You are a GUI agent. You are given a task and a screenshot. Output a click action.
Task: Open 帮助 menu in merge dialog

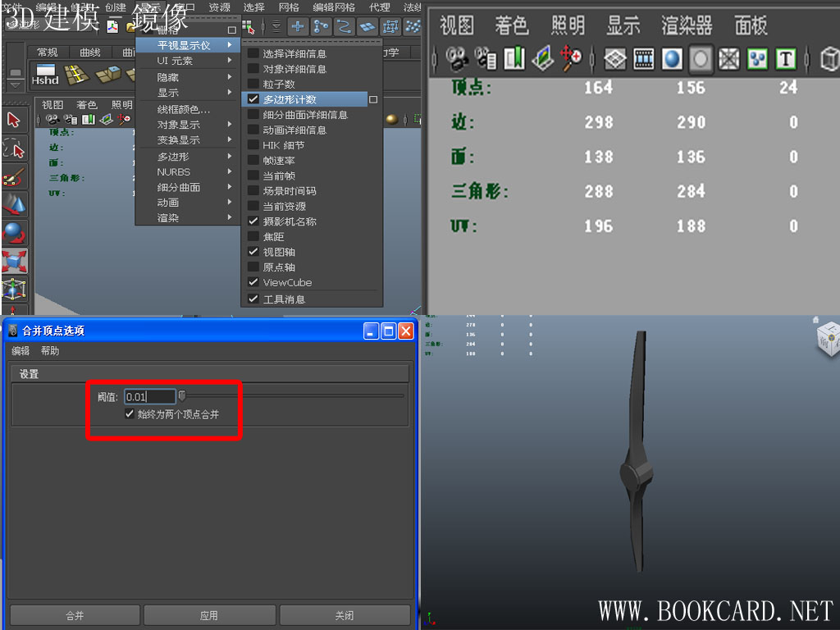[50, 350]
